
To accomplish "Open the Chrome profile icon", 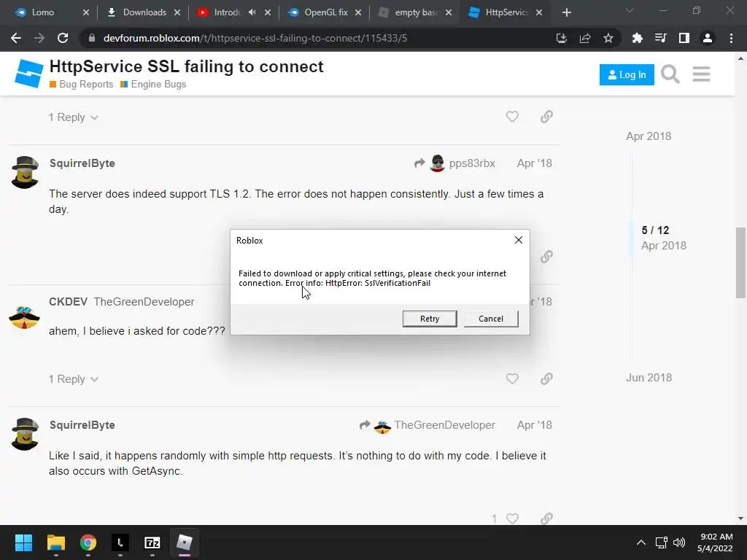I will pos(708,38).
